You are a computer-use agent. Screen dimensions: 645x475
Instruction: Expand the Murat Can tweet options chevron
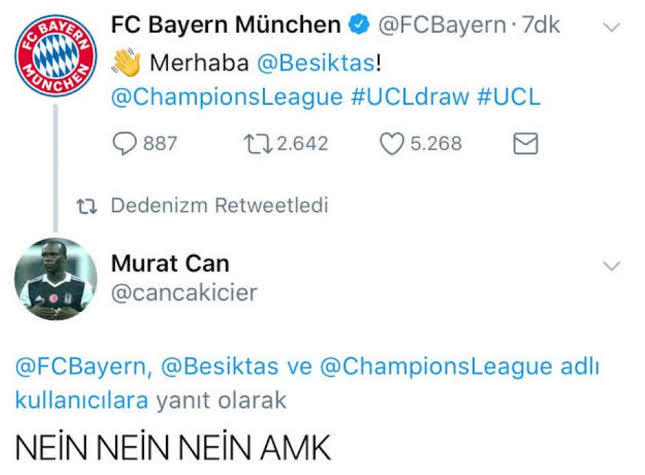tap(610, 265)
